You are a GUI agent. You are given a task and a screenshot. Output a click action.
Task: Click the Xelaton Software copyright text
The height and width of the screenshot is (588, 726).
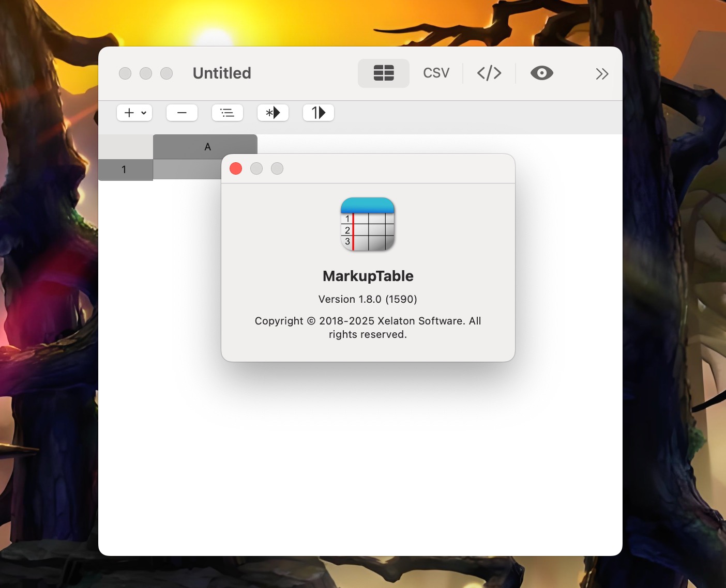pos(368,328)
